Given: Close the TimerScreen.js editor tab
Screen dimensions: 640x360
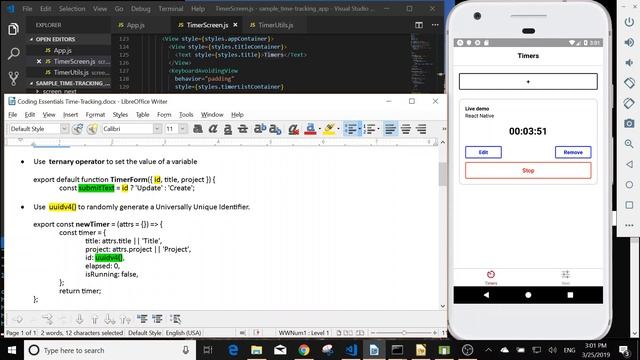Looking at the screenshot, I should point(236,25).
